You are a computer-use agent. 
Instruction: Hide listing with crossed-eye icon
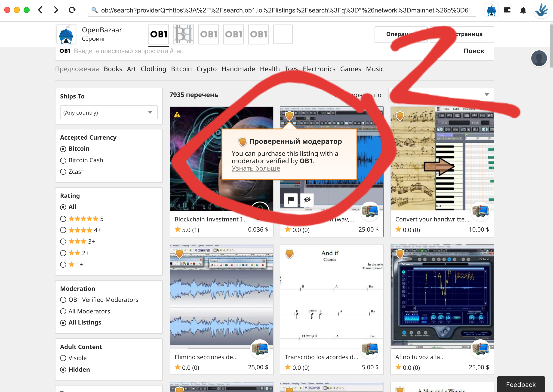pos(307,200)
